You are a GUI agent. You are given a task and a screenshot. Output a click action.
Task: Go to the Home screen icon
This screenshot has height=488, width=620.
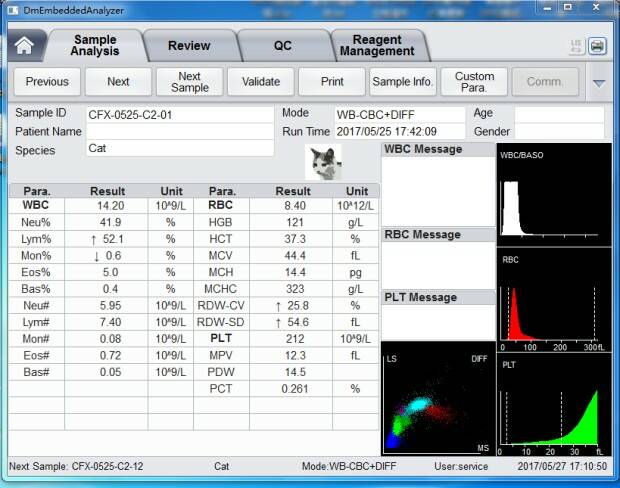pos(27,46)
